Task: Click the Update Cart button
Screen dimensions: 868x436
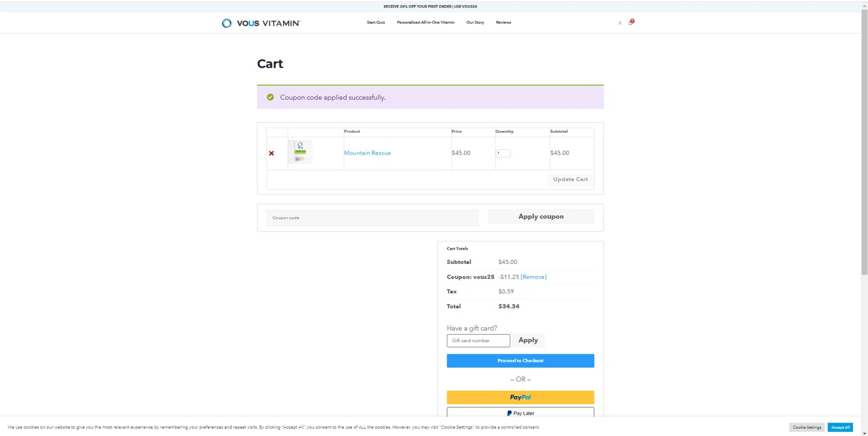Action: (571, 179)
